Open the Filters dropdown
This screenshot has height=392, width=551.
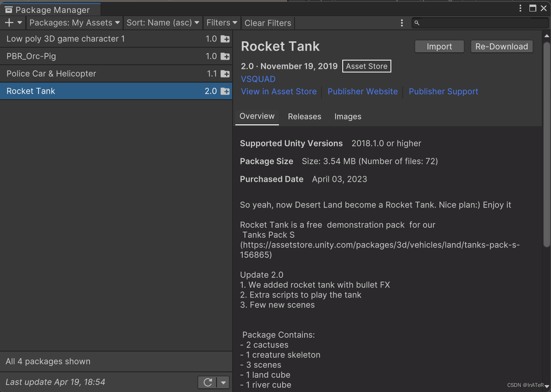click(222, 22)
